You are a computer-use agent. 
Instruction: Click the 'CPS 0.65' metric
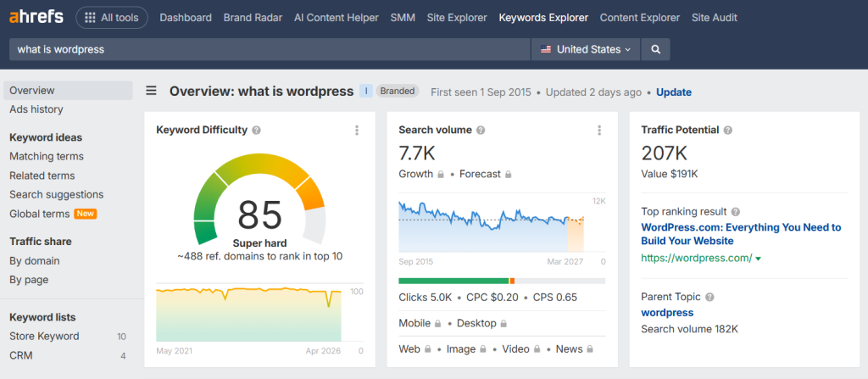coord(555,298)
